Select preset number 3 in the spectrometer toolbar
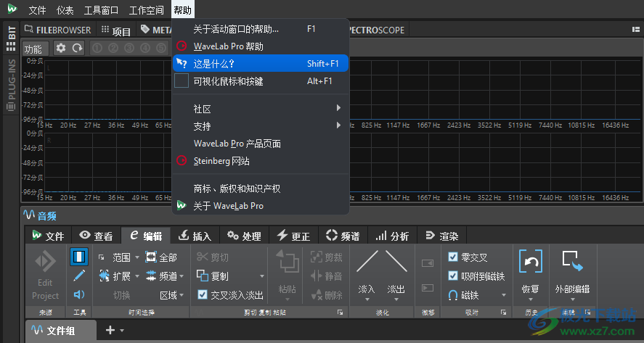The width and height of the screenshot is (644, 343). [129, 49]
